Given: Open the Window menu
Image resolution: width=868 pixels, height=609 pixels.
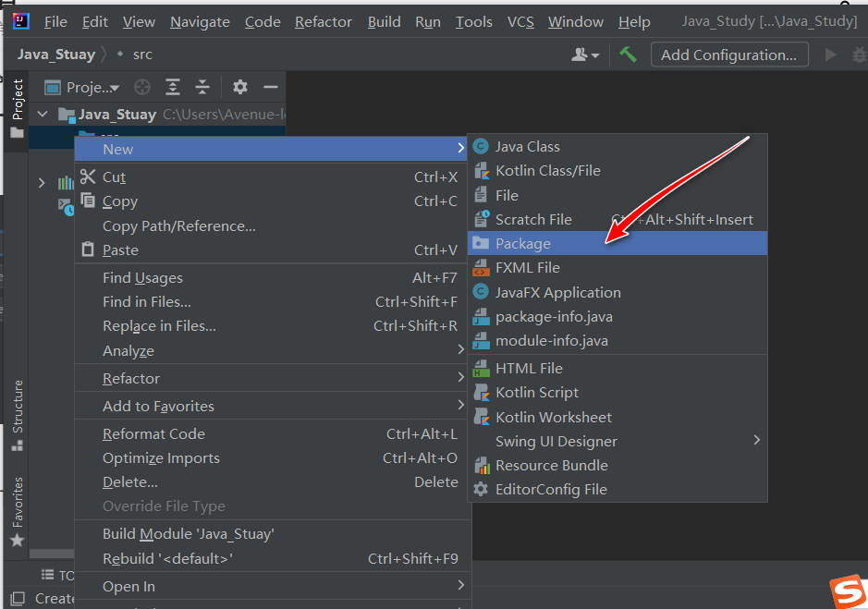Looking at the screenshot, I should point(576,21).
